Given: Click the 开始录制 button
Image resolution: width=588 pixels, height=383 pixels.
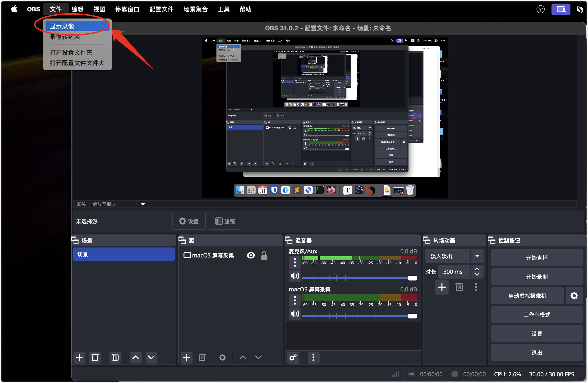Looking at the screenshot, I should [537, 277].
